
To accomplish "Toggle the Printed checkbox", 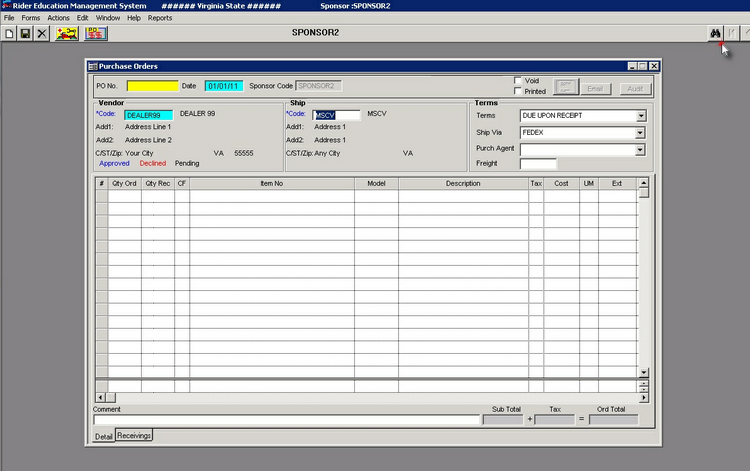I will (517, 91).
